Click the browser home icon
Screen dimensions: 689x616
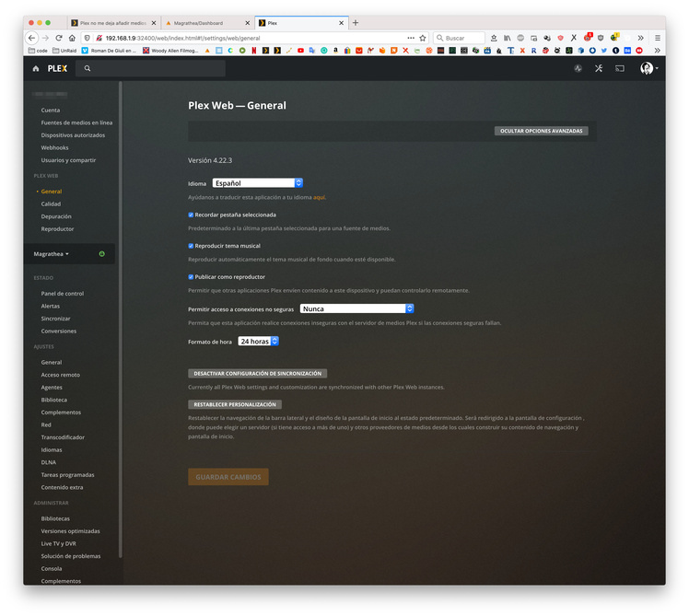72,38
